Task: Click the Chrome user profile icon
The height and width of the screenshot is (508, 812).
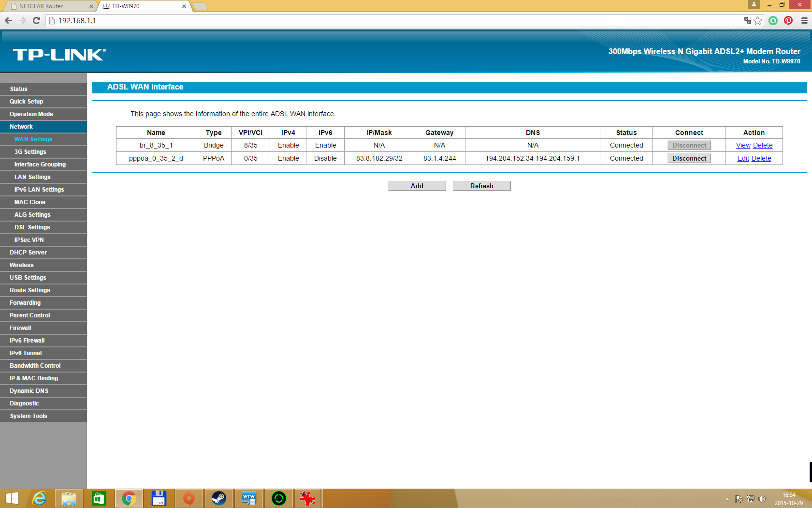Action: [754, 4]
